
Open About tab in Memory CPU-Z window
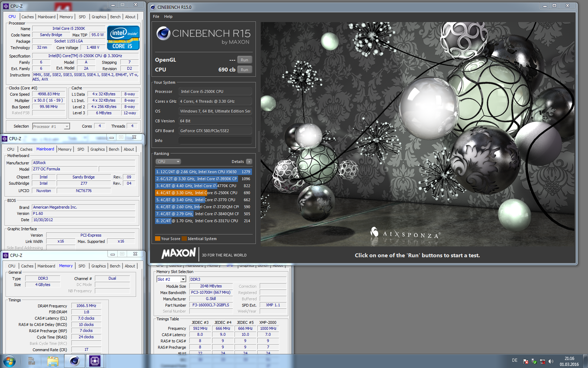(130, 266)
